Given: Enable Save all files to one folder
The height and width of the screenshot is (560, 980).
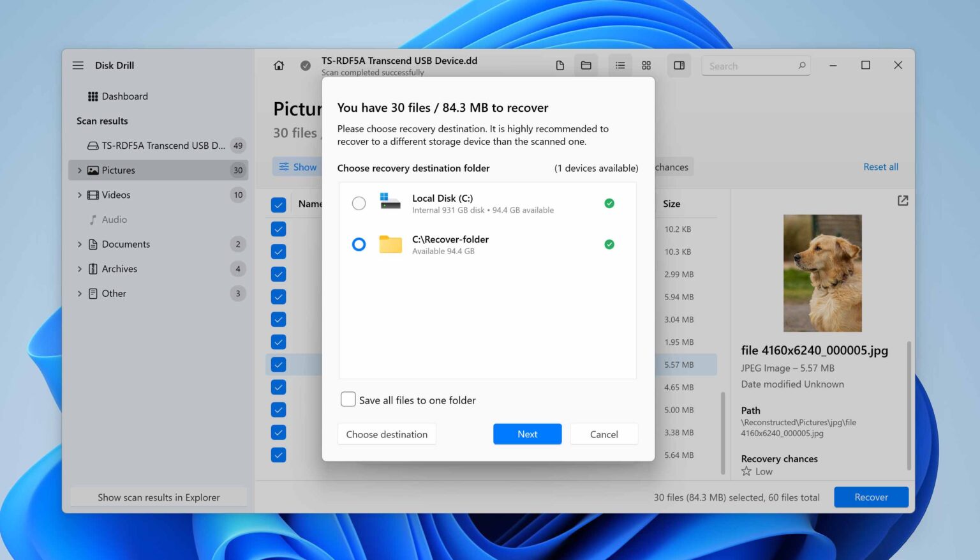Looking at the screenshot, I should [x=348, y=400].
